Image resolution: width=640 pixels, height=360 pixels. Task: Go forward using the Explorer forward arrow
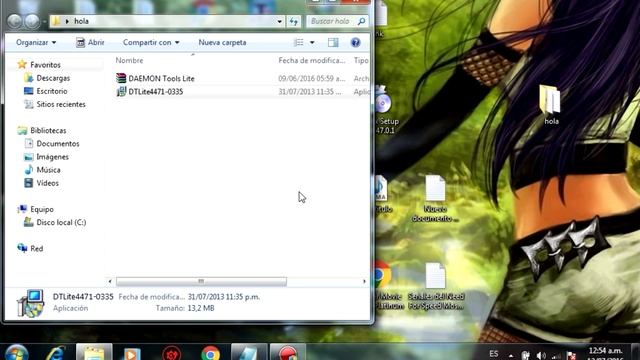click(x=31, y=21)
